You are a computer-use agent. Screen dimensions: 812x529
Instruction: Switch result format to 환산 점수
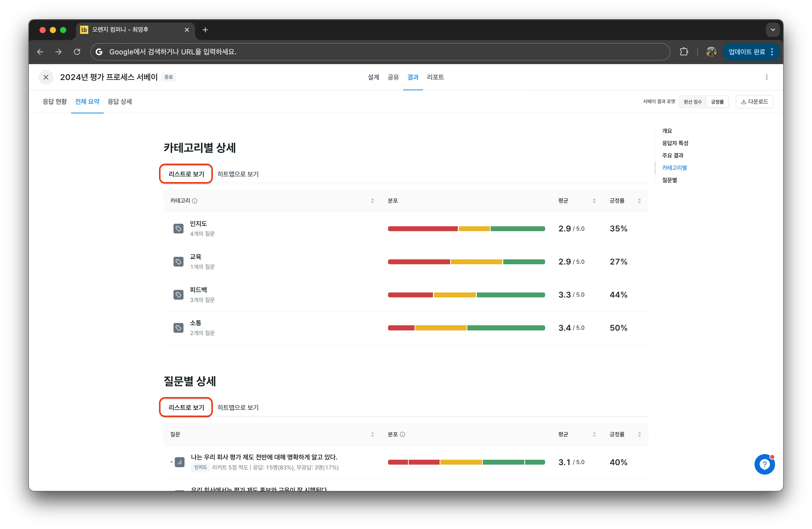pos(693,102)
